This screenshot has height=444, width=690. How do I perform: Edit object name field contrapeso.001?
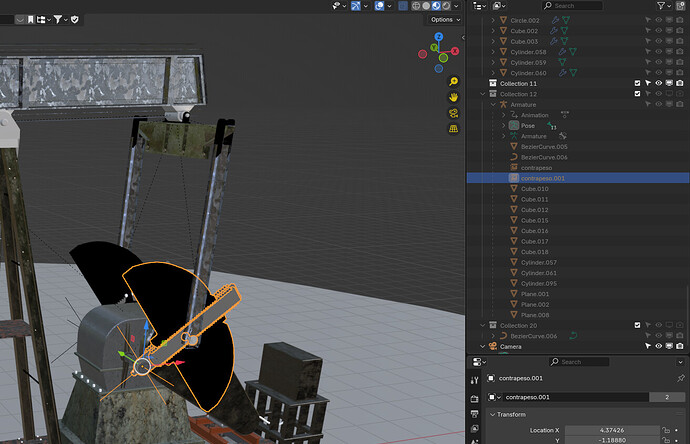point(576,397)
